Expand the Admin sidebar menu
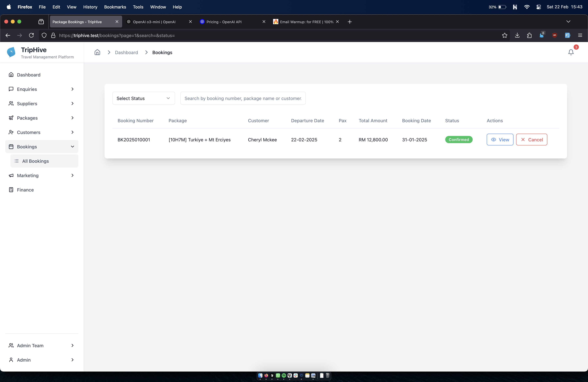588x382 pixels. 42,360
